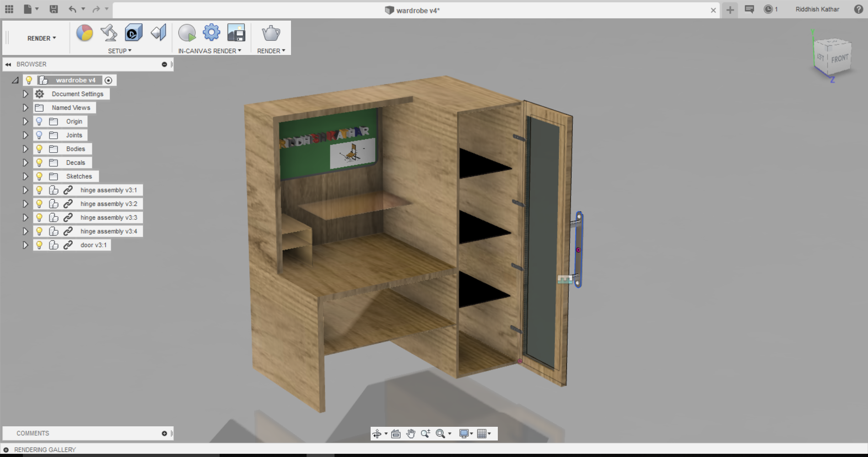868x457 pixels.
Task: Open the data panel grid icon
Action: tap(9, 9)
